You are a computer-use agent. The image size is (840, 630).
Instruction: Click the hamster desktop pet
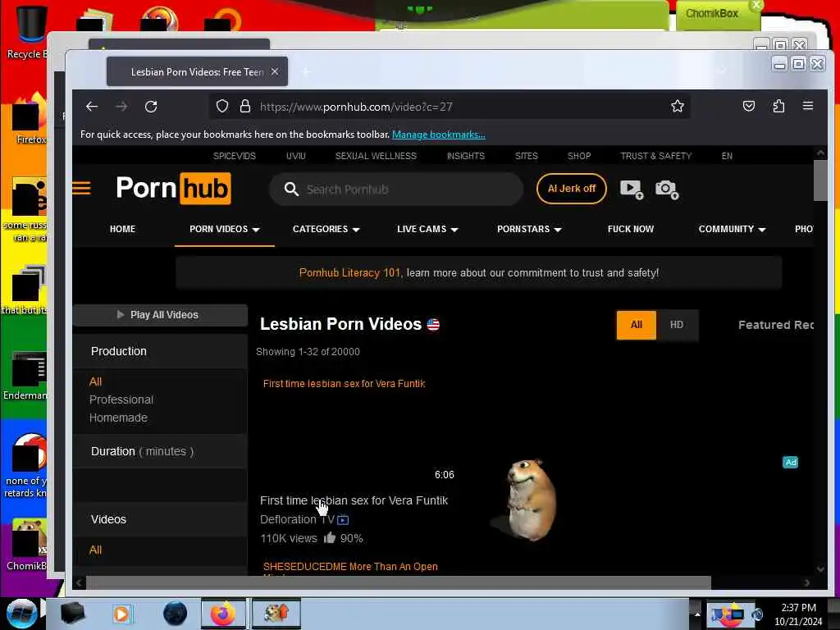click(530, 500)
